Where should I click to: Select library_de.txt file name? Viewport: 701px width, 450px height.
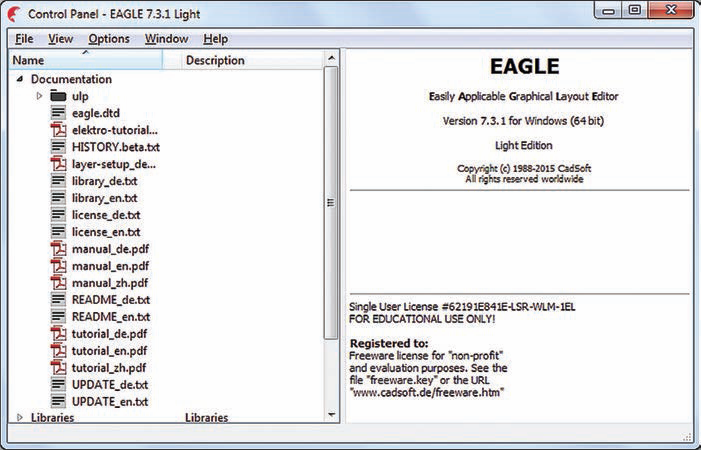coord(105,181)
